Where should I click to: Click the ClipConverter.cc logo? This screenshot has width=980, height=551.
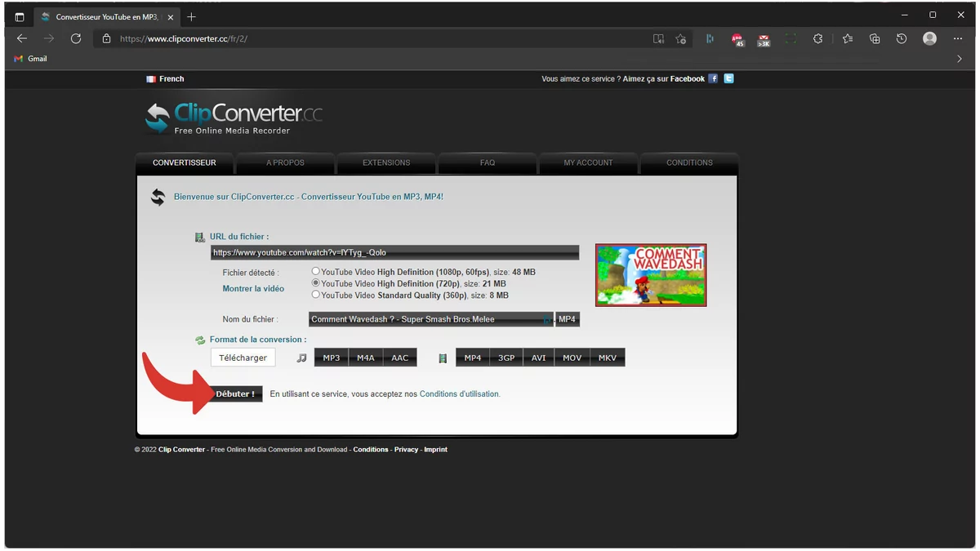234,118
